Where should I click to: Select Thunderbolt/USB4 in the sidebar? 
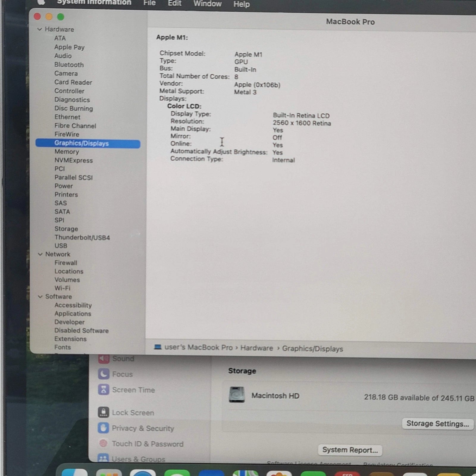click(82, 237)
